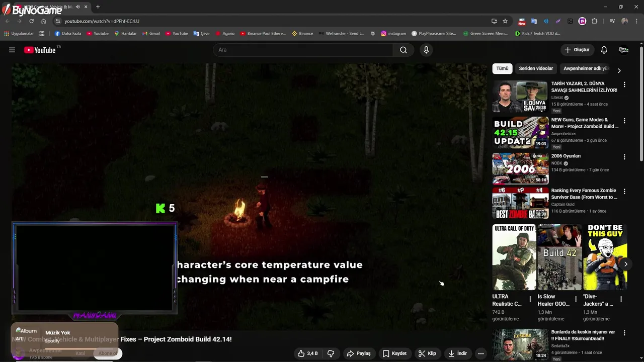Open Kick / Twitch VOD bookmark
The image size is (644, 362).
[537, 34]
